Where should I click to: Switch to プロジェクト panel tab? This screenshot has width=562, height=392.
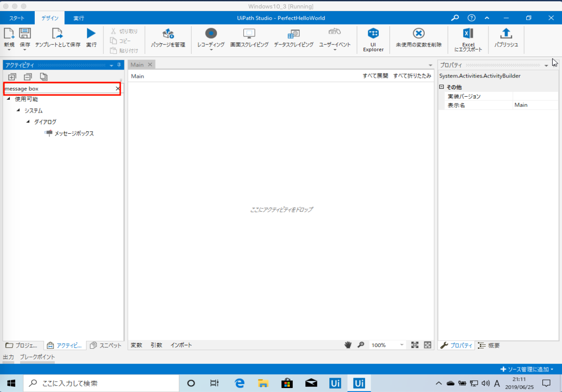23,345
